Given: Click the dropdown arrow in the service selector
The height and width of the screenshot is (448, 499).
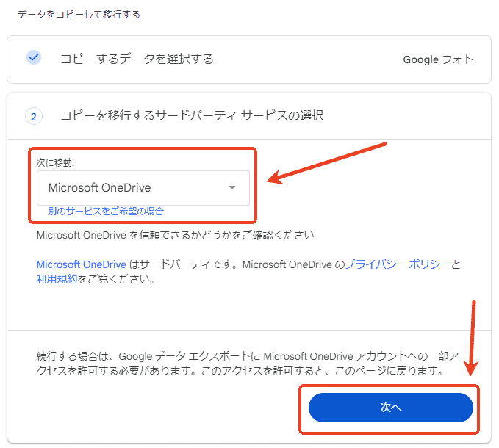Looking at the screenshot, I should click(x=232, y=187).
